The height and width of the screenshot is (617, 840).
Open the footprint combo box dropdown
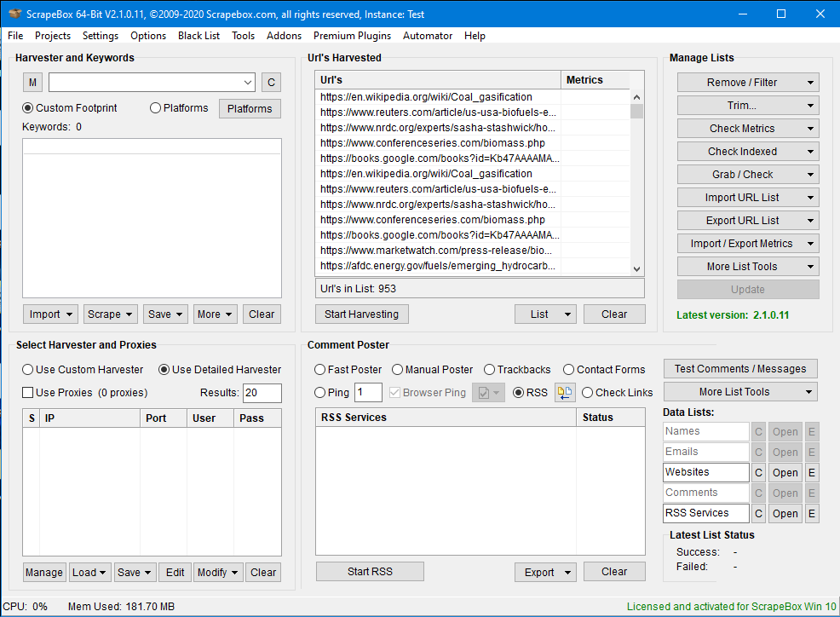coord(248,83)
